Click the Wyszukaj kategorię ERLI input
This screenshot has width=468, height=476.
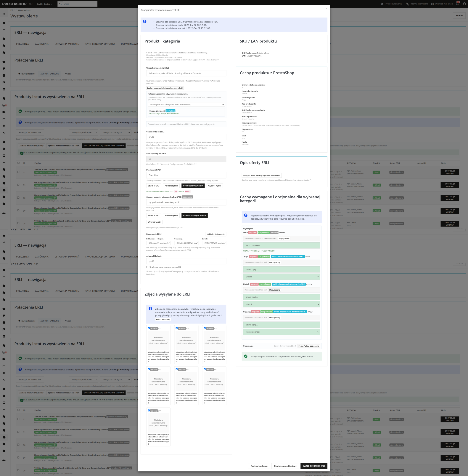(186, 73)
